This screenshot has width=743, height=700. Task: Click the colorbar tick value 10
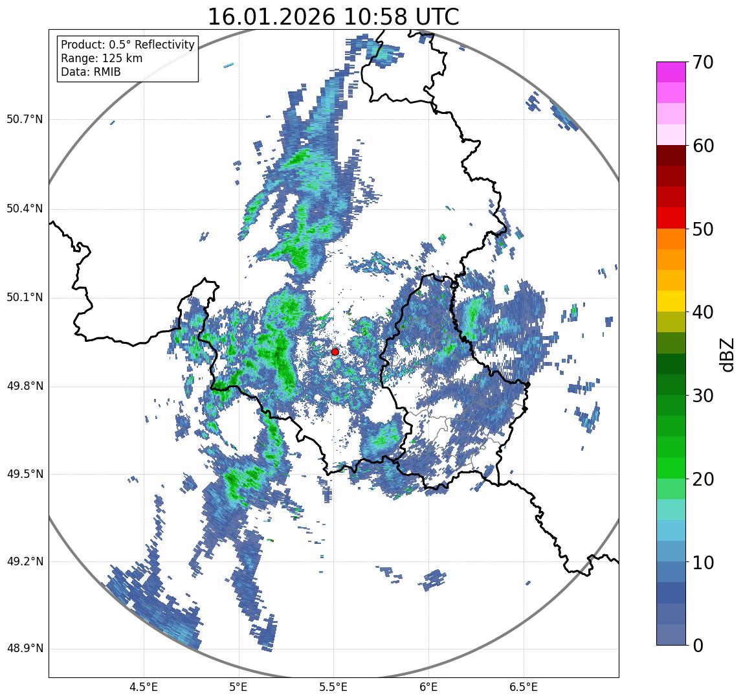click(x=703, y=563)
